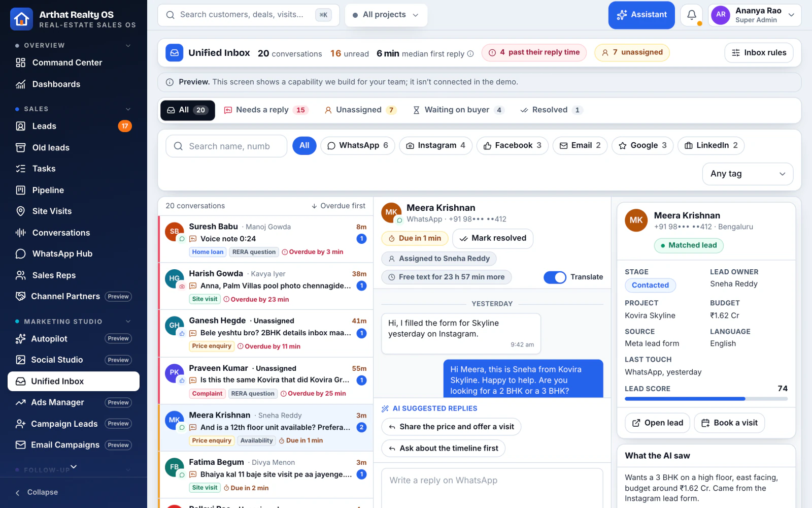Open Social Studio in sidebar

(74, 360)
